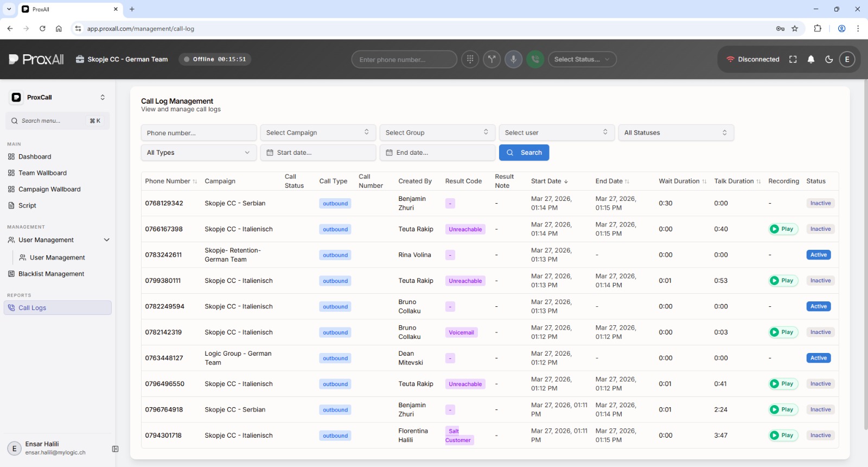Image resolution: width=868 pixels, height=467 pixels.
Task: Bookmark this page with the star
Action: click(795, 28)
